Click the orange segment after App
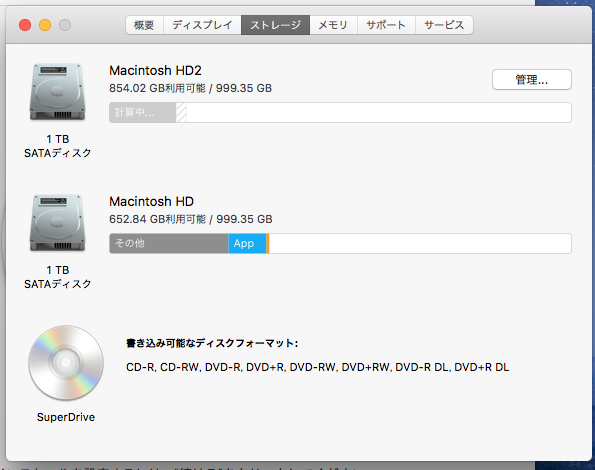 268,243
